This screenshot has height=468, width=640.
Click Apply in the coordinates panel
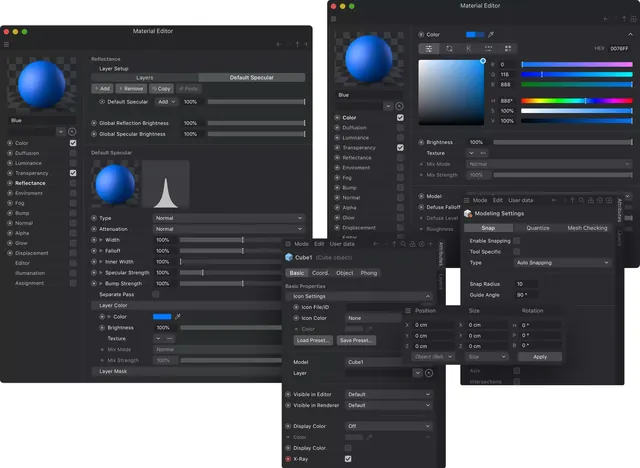tap(540, 357)
